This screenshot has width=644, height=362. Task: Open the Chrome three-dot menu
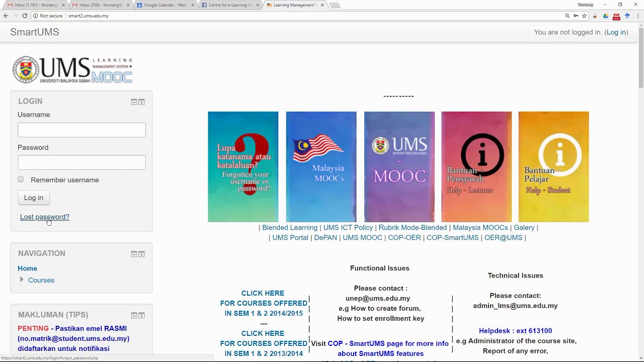638,16
